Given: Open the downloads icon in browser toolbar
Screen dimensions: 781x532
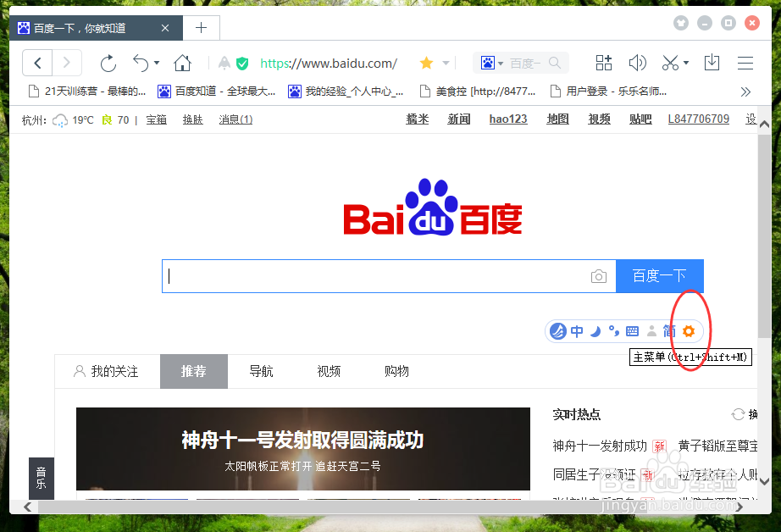Looking at the screenshot, I should [711, 63].
